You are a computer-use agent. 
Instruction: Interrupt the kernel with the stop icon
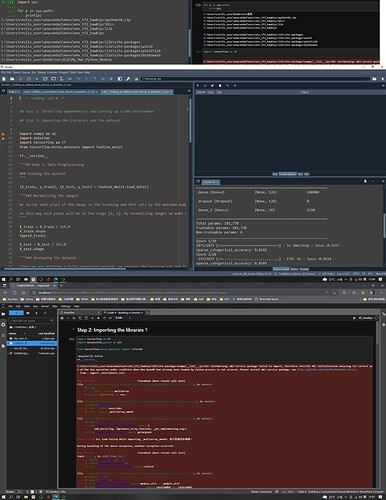pos(98,318)
